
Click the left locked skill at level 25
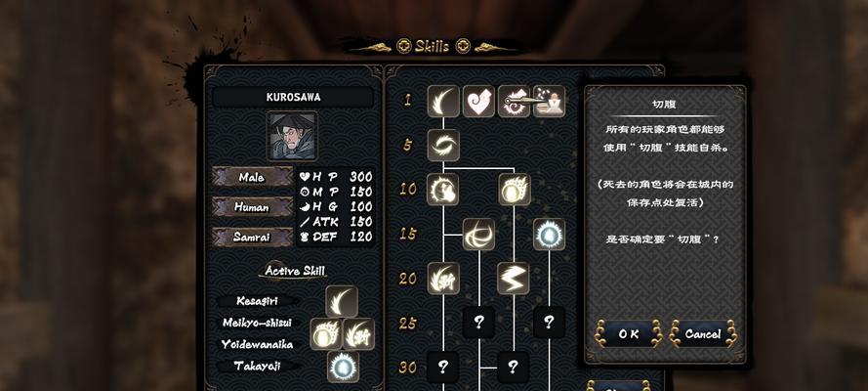[x=478, y=323]
